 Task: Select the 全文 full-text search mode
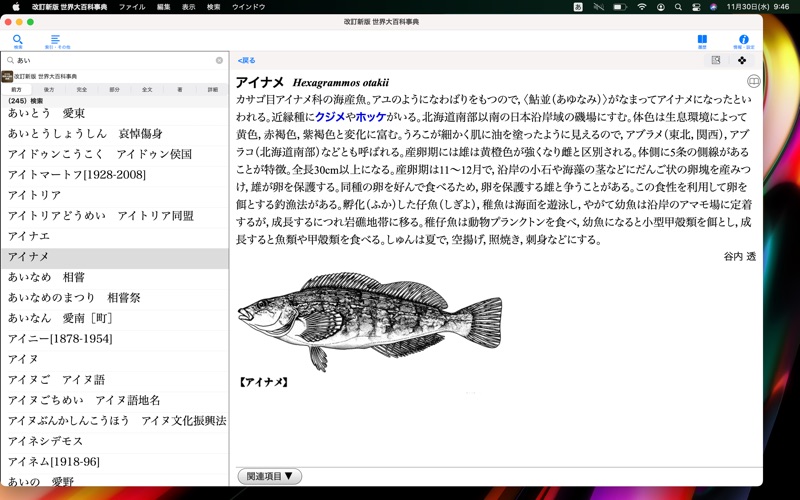[147, 90]
